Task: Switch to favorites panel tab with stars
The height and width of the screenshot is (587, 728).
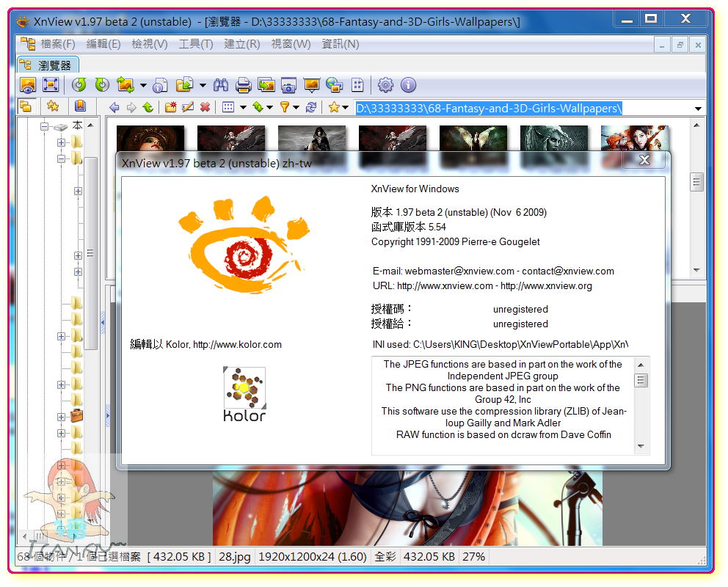Action: pos(53,106)
